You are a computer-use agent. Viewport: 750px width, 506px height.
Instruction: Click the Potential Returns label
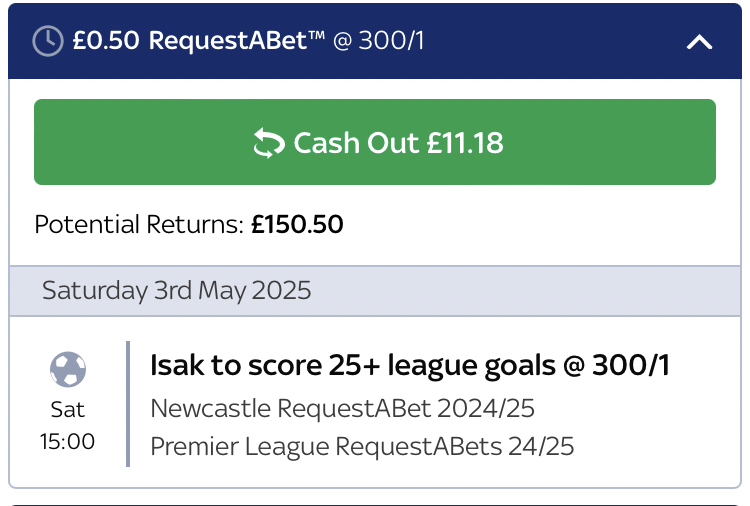click(x=139, y=225)
